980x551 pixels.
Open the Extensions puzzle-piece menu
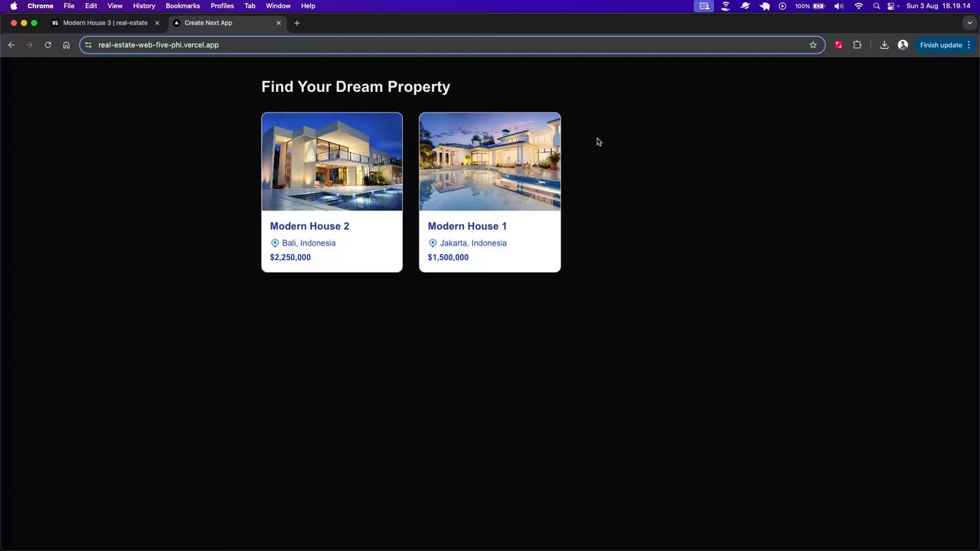pyautogui.click(x=857, y=45)
